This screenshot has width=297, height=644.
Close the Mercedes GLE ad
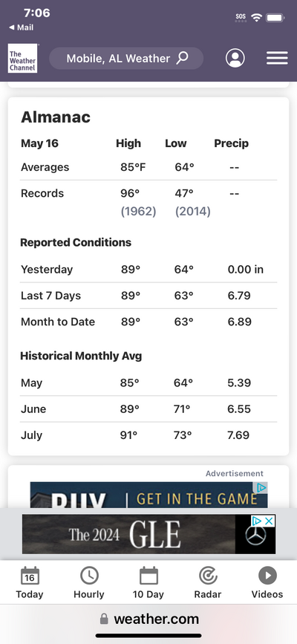click(x=270, y=521)
